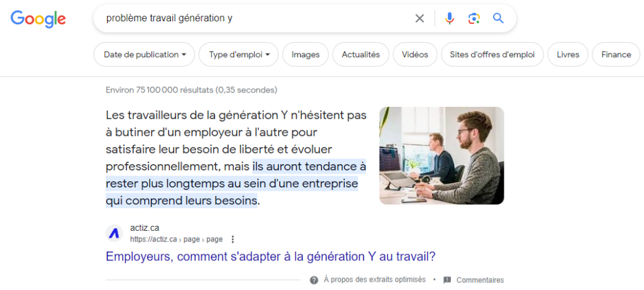The width and height of the screenshot is (644, 290).
Task: Click the blue magnifying glass search icon
Action: (x=498, y=18)
